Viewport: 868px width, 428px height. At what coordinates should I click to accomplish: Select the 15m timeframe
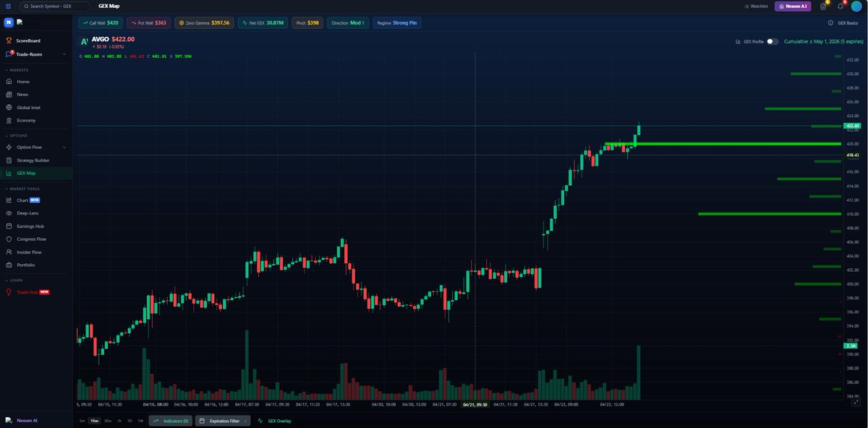pos(94,420)
